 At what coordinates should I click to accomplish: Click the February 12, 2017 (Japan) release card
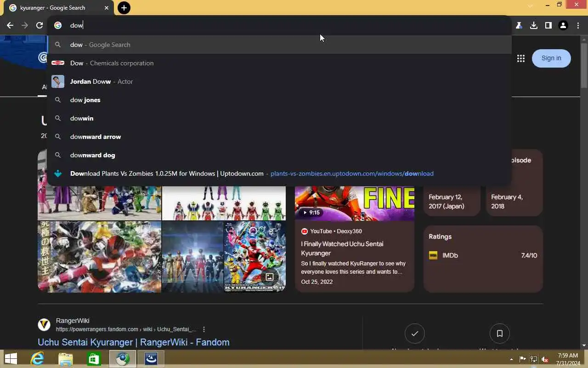(x=452, y=201)
